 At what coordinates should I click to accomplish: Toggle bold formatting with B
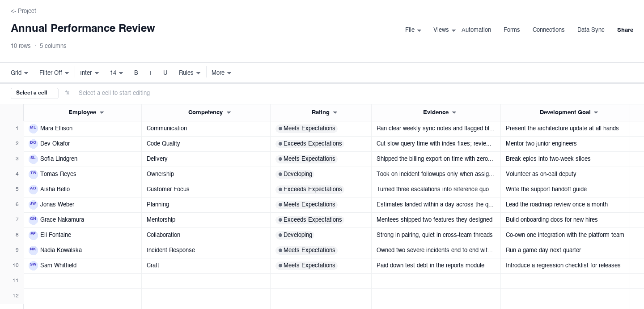136,73
